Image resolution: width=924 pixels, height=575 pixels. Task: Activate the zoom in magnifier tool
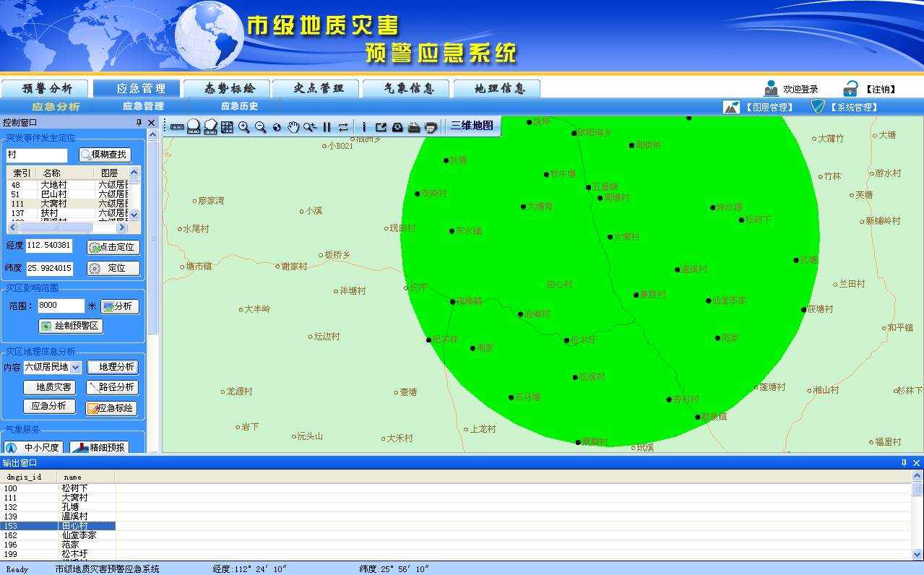244,127
